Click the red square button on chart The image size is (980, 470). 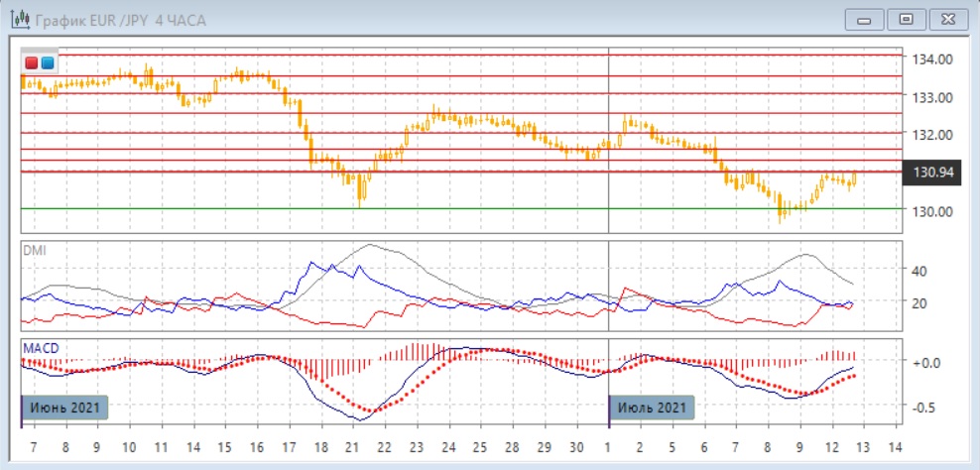tap(31, 63)
